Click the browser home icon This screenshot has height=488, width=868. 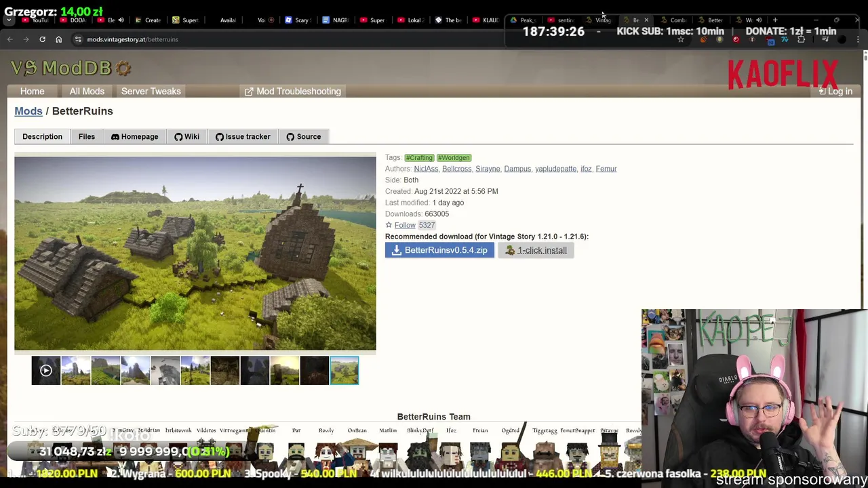point(58,39)
